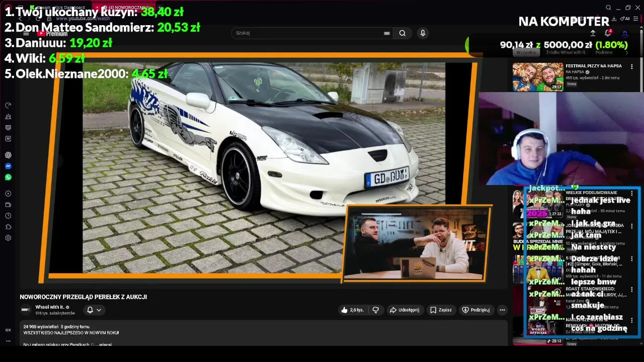
Task: Click the page vertical scrollbar
Action: coord(642,186)
